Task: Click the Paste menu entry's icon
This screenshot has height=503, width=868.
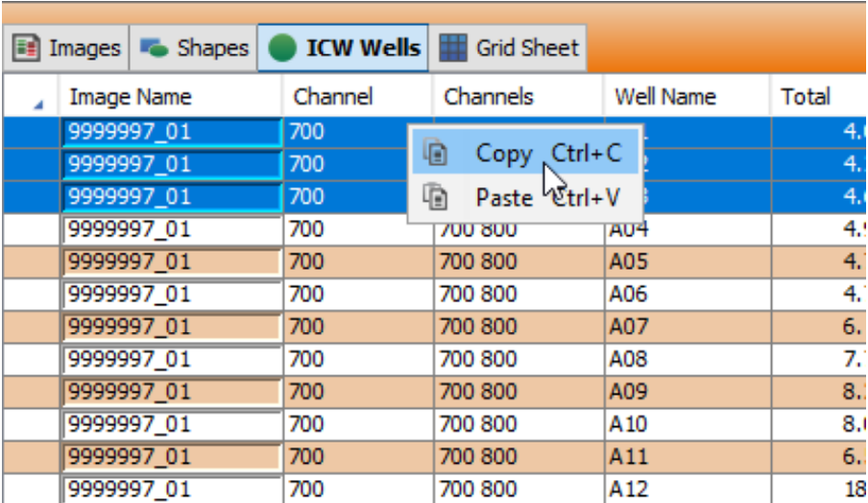Action: (x=436, y=197)
